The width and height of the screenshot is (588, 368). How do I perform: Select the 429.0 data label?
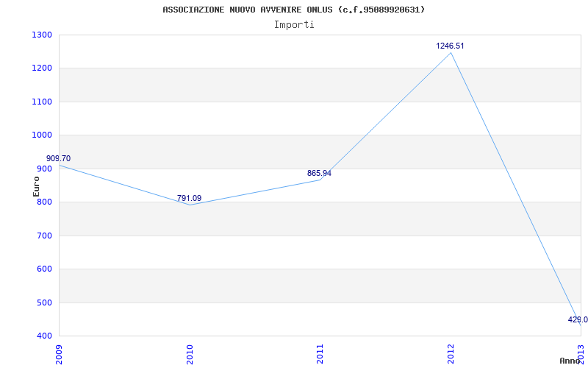pos(578,320)
